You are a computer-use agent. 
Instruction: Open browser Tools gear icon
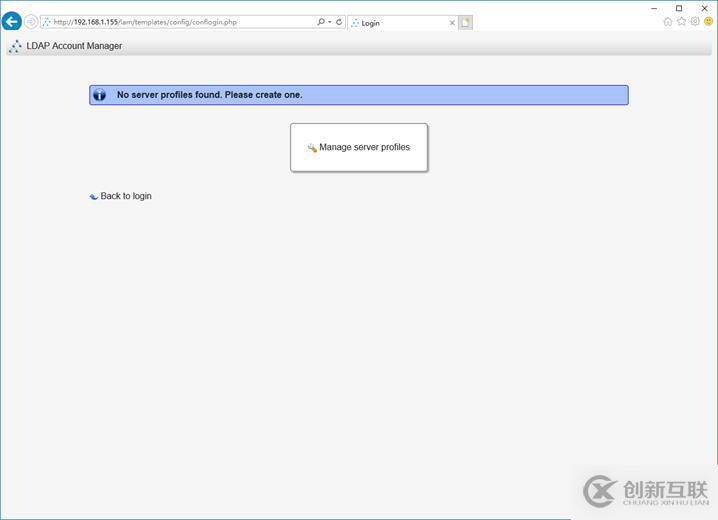click(695, 22)
